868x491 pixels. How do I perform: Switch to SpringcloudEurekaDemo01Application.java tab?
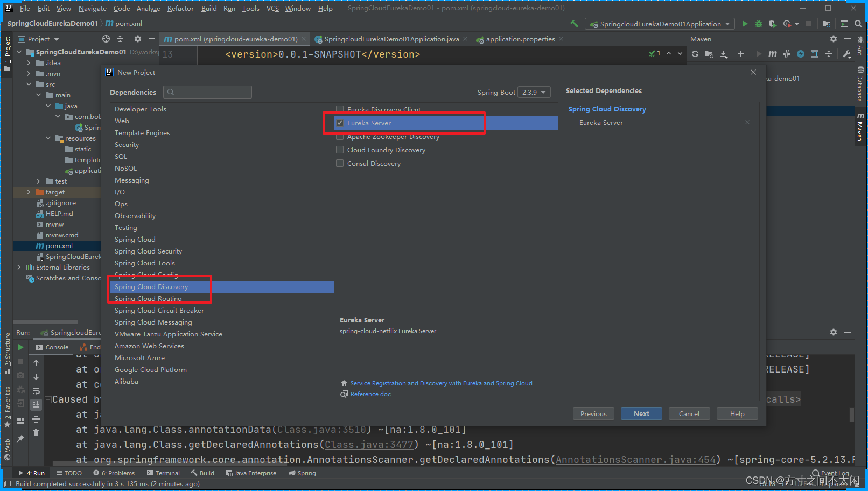(x=391, y=39)
